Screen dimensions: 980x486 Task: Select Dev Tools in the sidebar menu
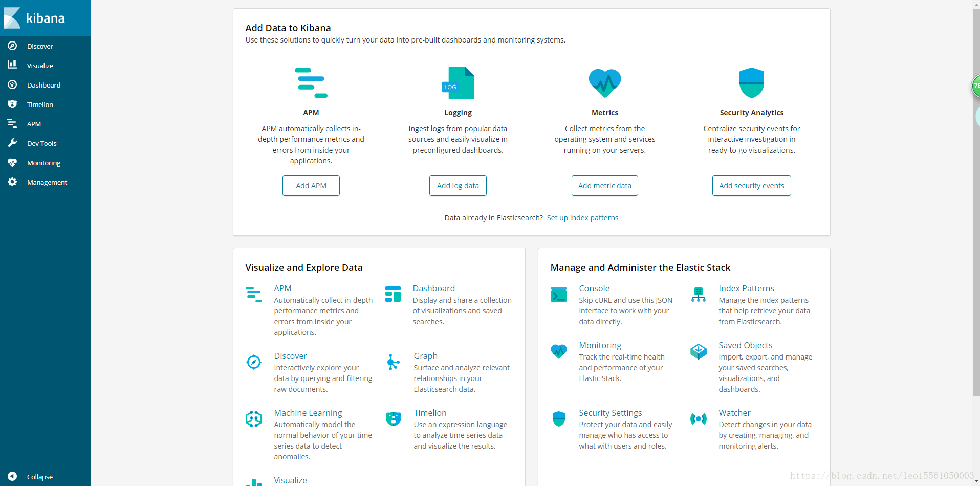point(42,143)
